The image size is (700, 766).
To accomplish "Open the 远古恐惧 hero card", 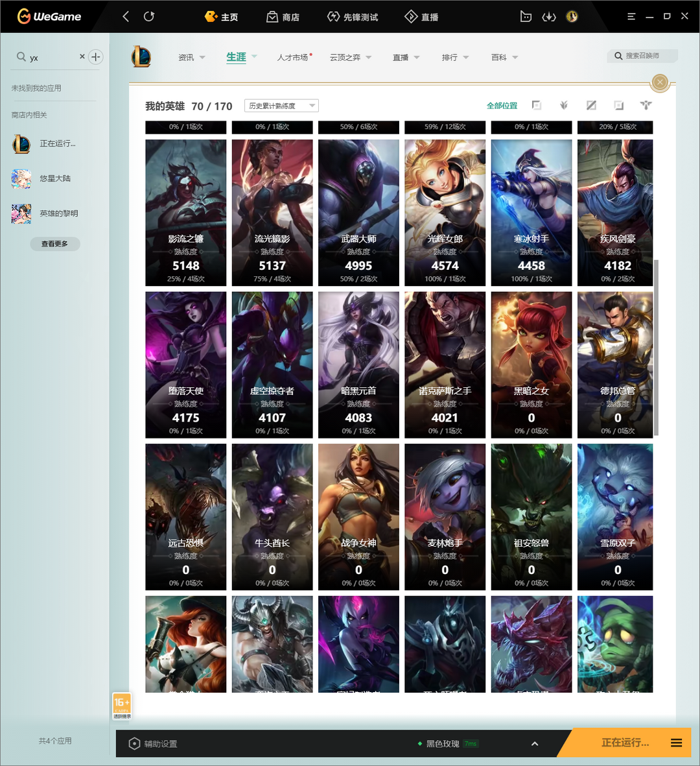I will 186,517.
